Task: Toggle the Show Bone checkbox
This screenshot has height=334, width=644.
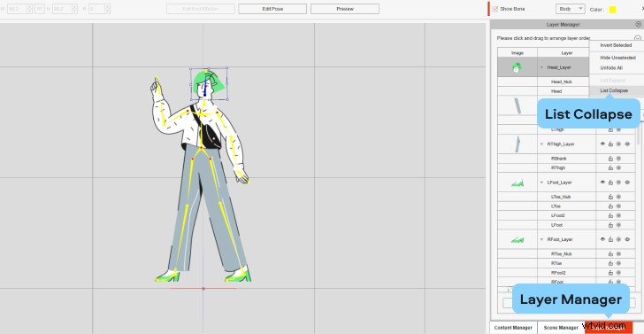Action: 494,9
